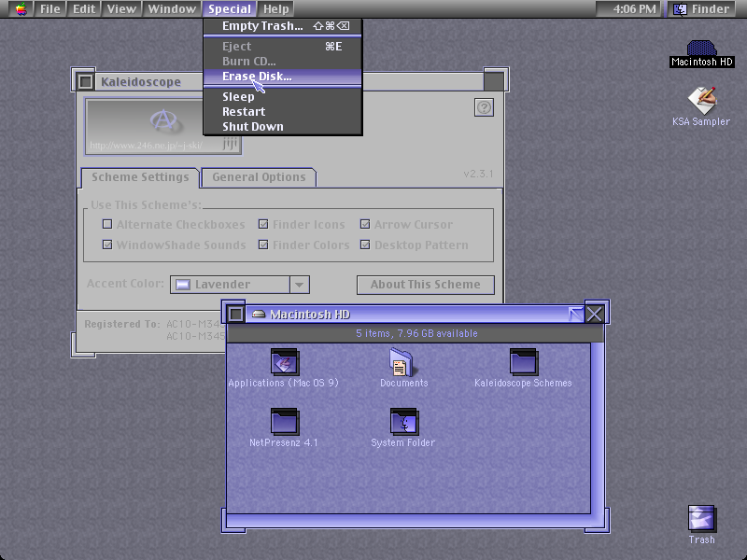Click the left title box of Macintosh HD window
The width and height of the screenshot is (747, 560).
pyautogui.click(x=235, y=314)
